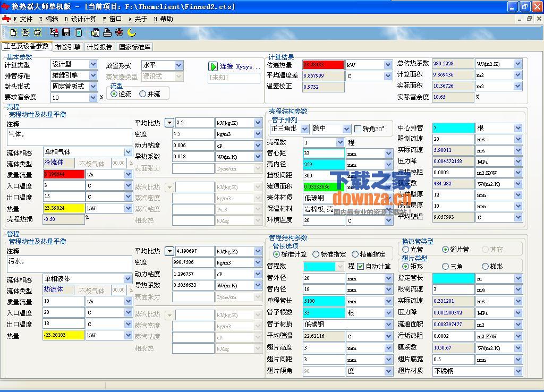Click the 挡板间距 input field 300
This screenshot has height=392, width=544.
pyautogui.click(x=324, y=175)
